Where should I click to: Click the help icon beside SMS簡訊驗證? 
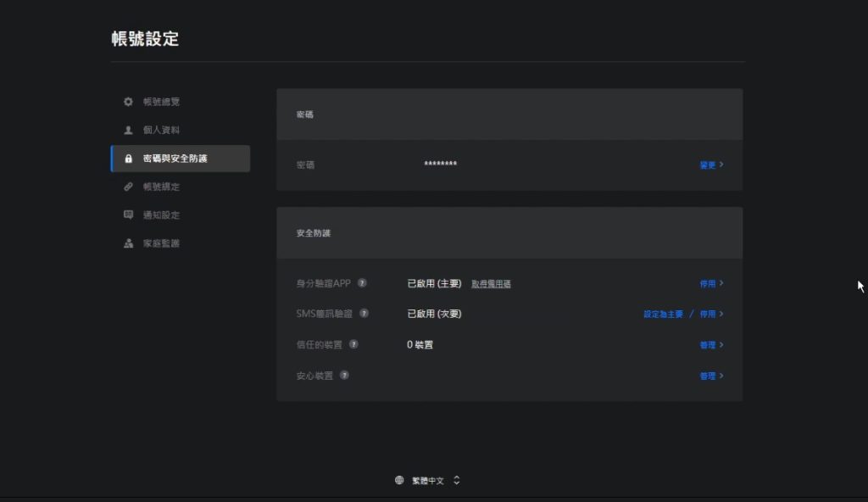click(x=364, y=314)
